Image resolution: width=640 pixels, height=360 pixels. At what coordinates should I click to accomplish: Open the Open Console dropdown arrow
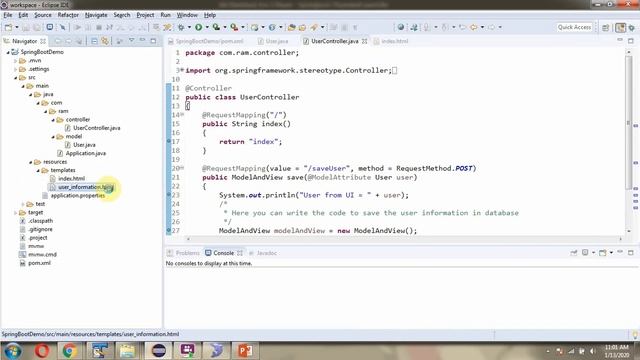[x=611, y=253]
